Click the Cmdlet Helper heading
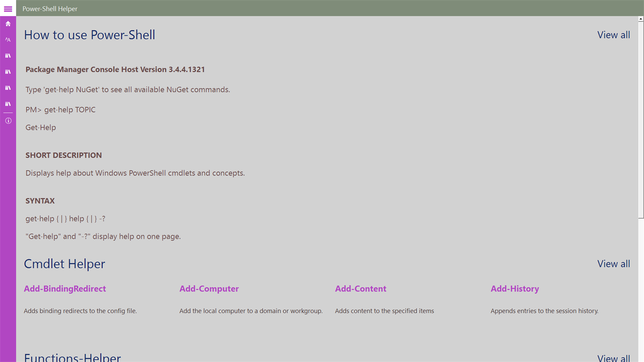The image size is (644, 362). point(64,264)
